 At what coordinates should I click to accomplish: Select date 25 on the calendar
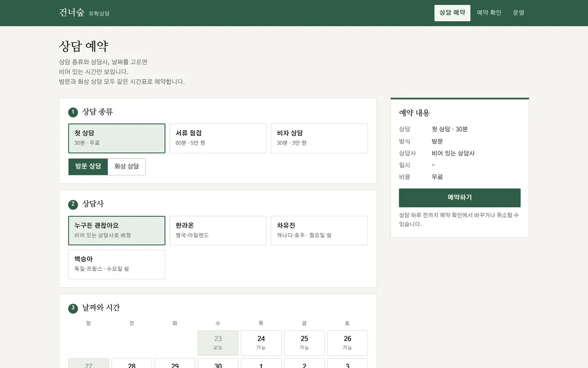click(304, 343)
